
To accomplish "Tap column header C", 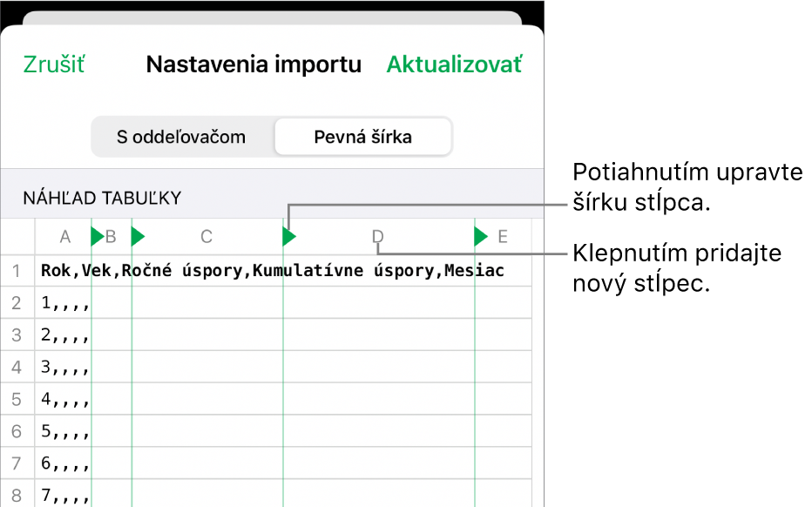I will coord(206,237).
